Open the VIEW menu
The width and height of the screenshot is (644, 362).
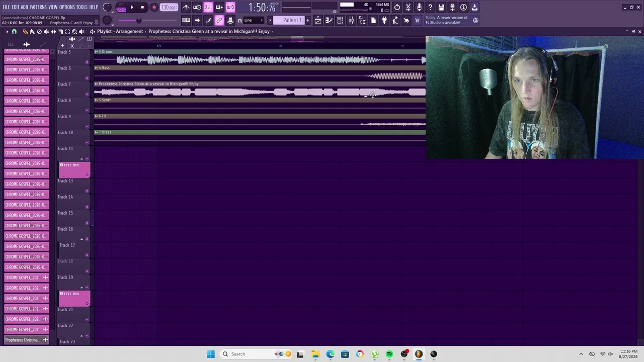(x=53, y=7)
